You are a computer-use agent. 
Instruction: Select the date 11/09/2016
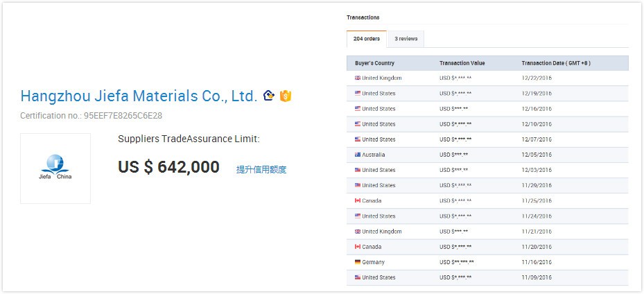(537, 277)
